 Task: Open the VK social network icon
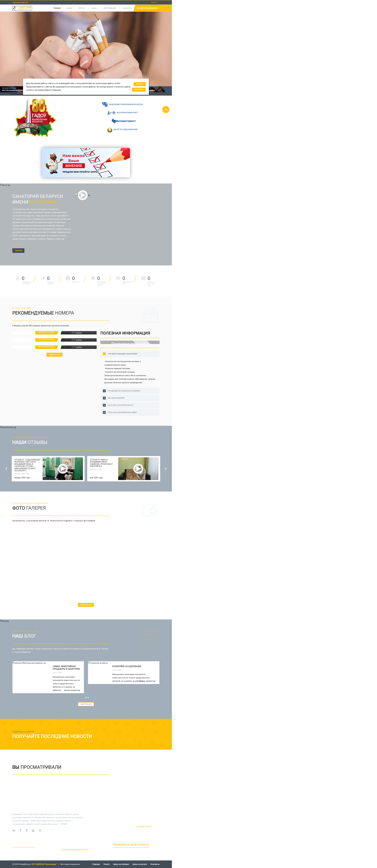[x=14, y=830]
